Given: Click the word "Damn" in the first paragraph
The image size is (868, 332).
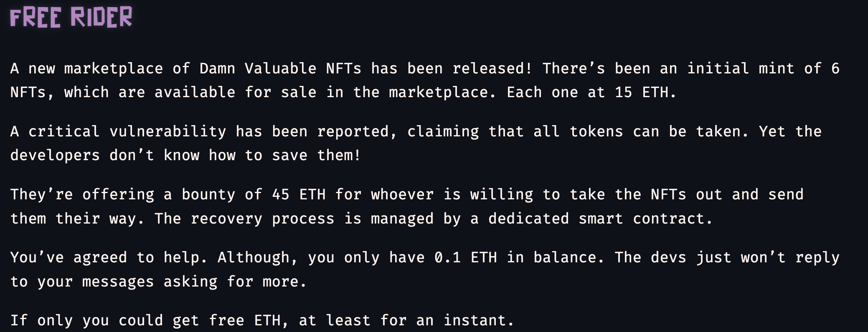Looking at the screenshot, I should [x=217, y=68].
